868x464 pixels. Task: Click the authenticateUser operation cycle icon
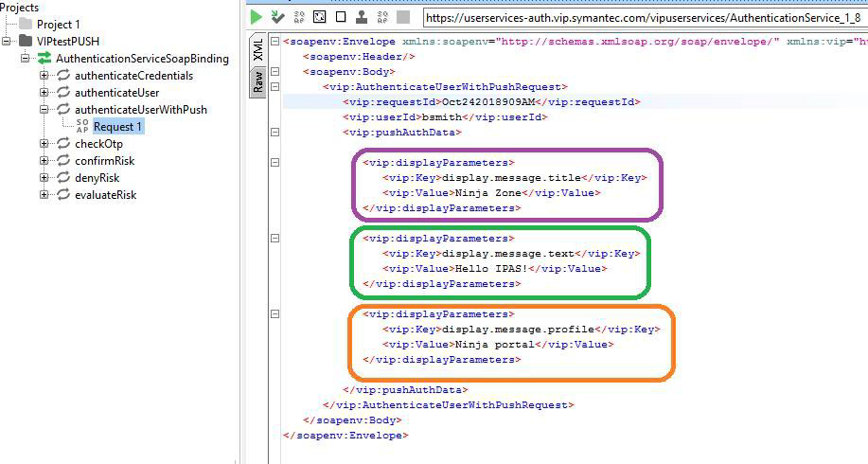[63, 93]
